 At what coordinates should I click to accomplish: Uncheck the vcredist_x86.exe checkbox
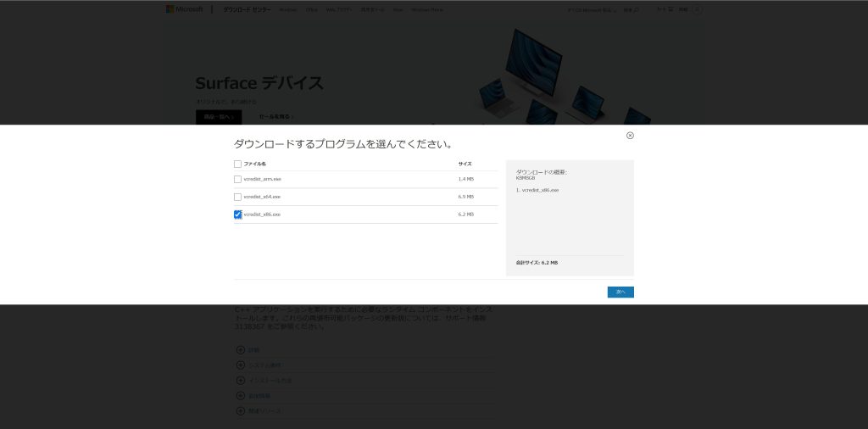(237, 214)
